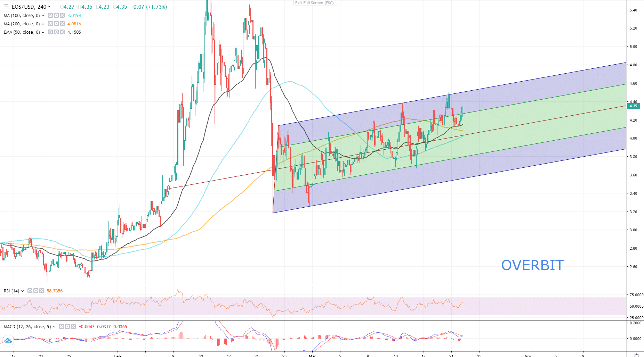The height and width of the screenshot is (357, 644).
Task: Click the Apr label on time axis
Action: 528,355
